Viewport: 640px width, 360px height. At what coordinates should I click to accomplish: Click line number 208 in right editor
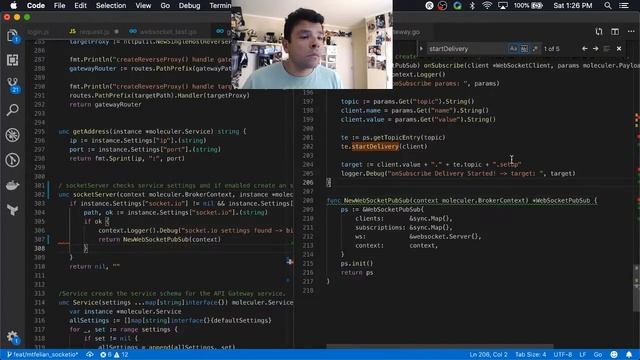click(308, 200)
